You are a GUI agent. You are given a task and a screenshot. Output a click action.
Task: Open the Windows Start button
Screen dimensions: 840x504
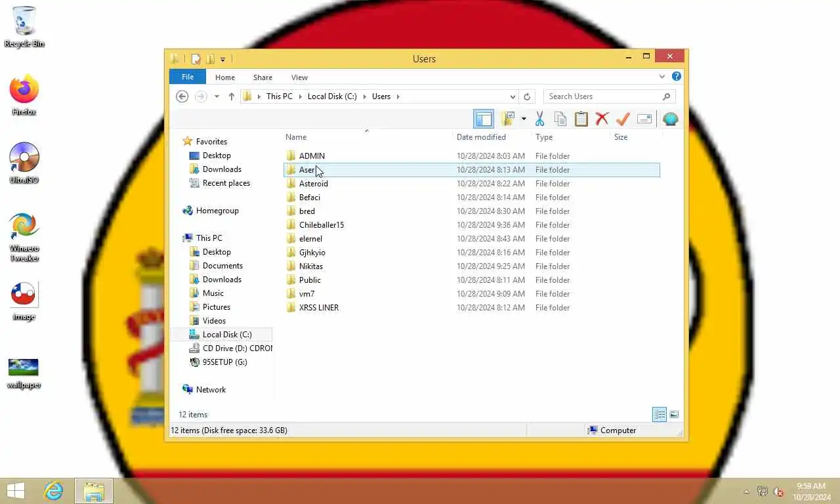(15, 491)
